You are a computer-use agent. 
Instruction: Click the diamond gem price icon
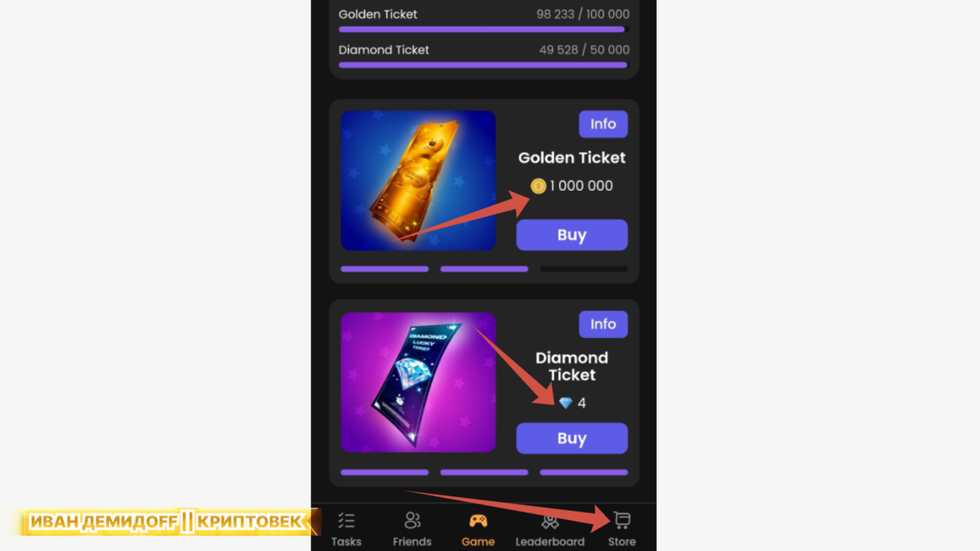pyautogui.click(x=566, y=403)
